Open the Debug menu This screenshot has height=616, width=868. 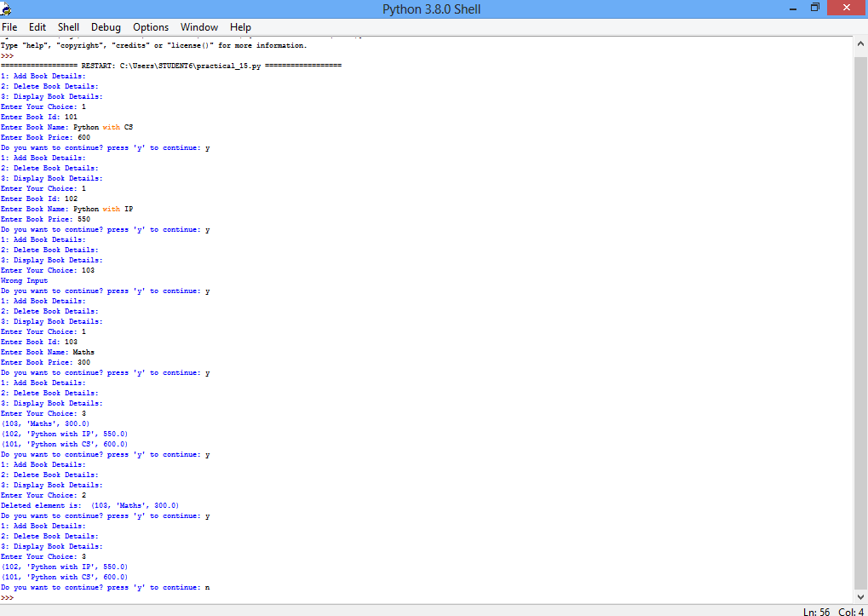point(105,26)
